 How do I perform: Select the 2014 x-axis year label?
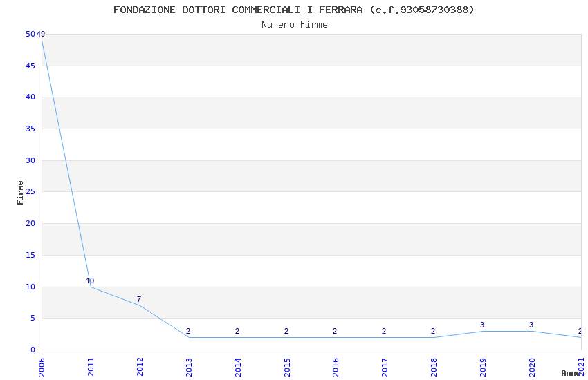pos(238,367)
